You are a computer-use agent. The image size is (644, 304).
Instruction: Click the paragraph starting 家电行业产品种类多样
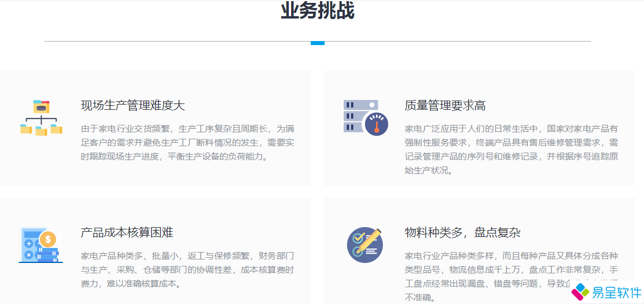point(511,277)
